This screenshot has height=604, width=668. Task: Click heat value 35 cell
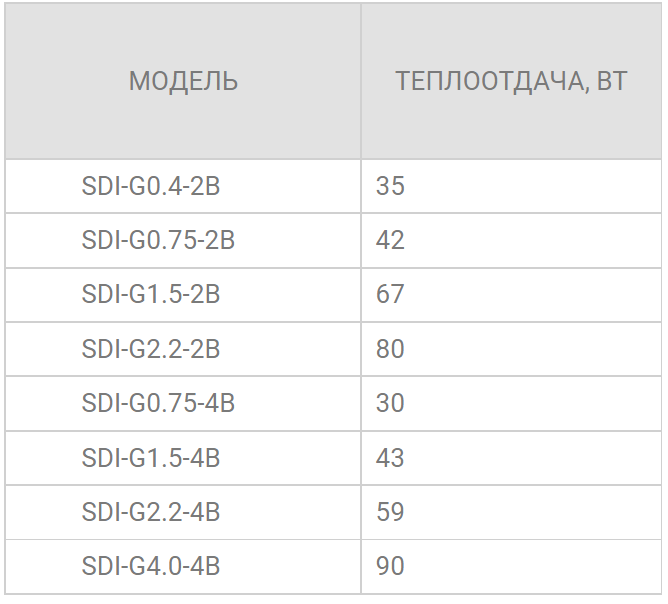pos(390,186)
